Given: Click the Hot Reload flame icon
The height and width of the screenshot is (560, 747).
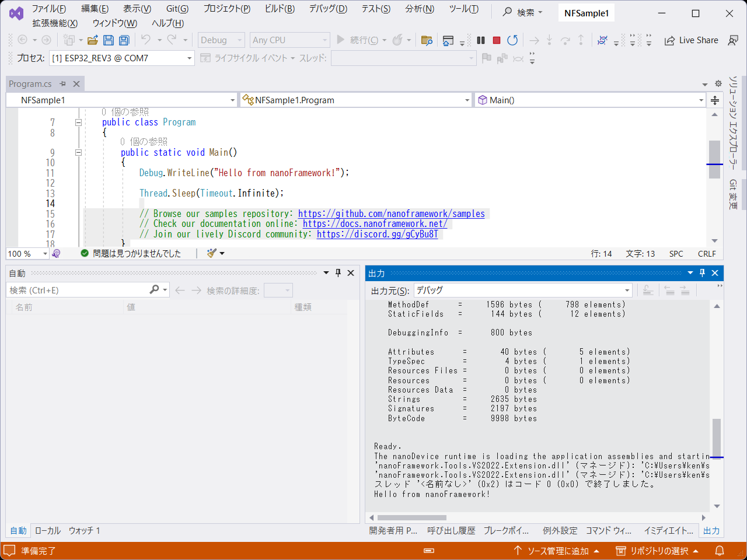Looking at the screenshot, I should tap(397, 40).
